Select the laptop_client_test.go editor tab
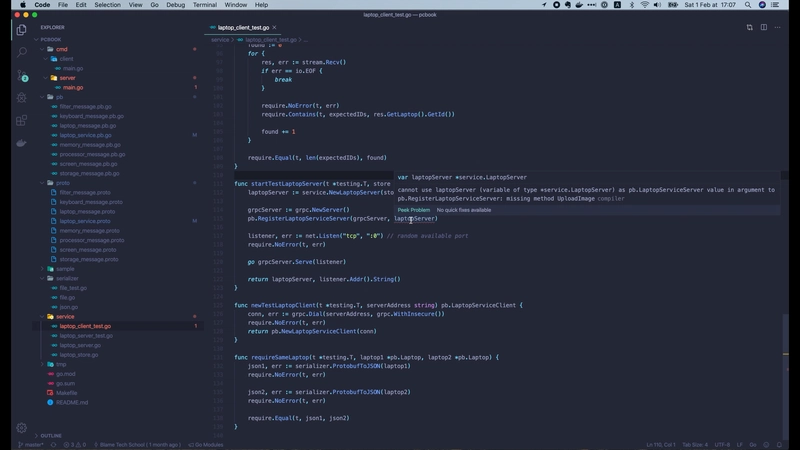This screenshot has height=450, width=800. [x=243, y=28]
